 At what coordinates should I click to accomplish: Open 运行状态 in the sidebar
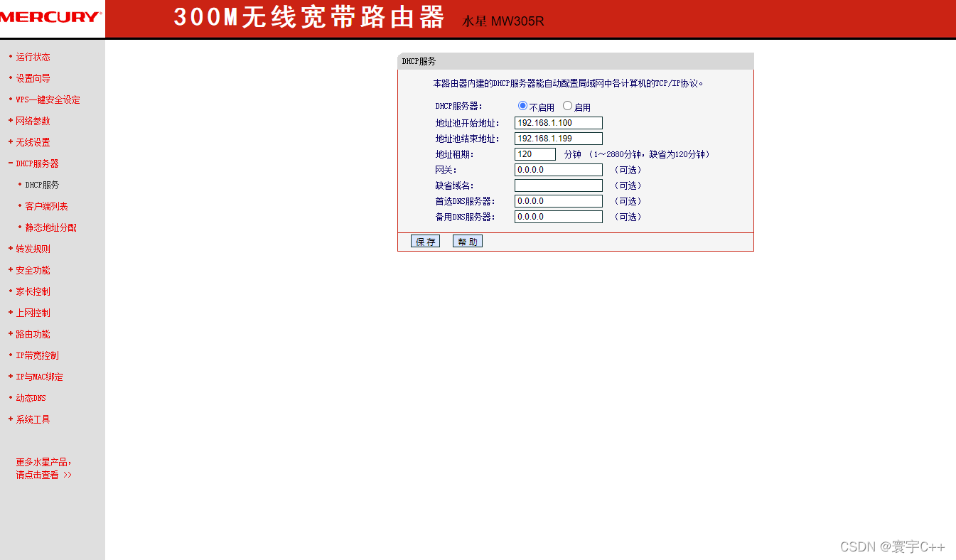33,57
